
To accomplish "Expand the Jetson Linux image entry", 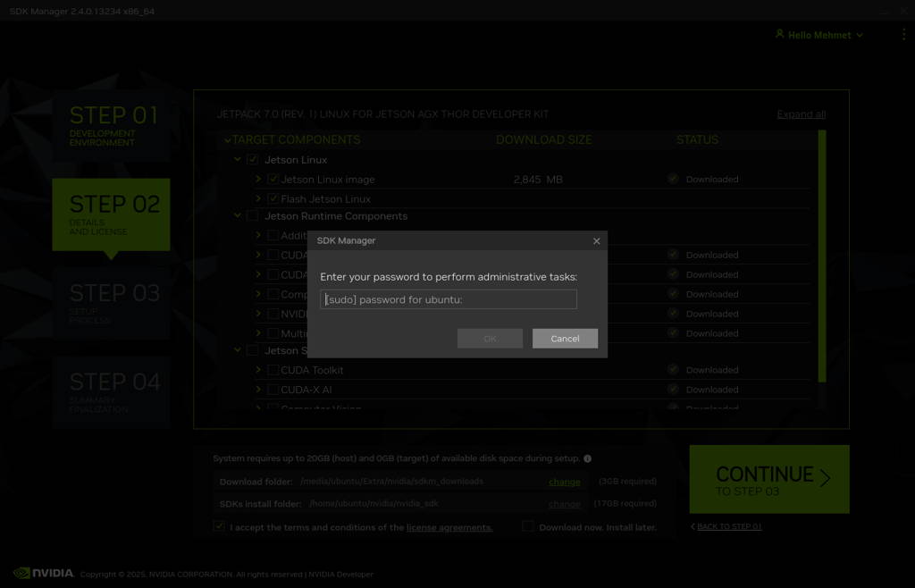I will tap(258, 179).
